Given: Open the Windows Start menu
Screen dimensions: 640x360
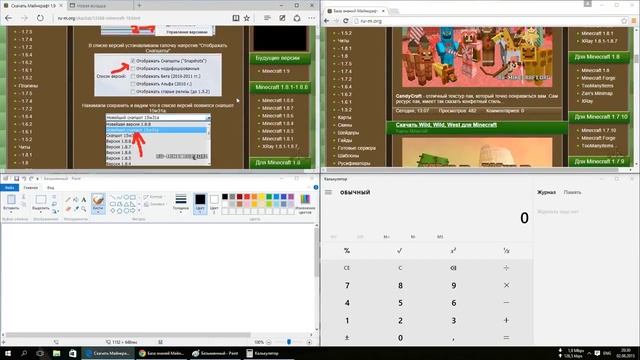Looking at the screenshot, I should tap(7, 353).
